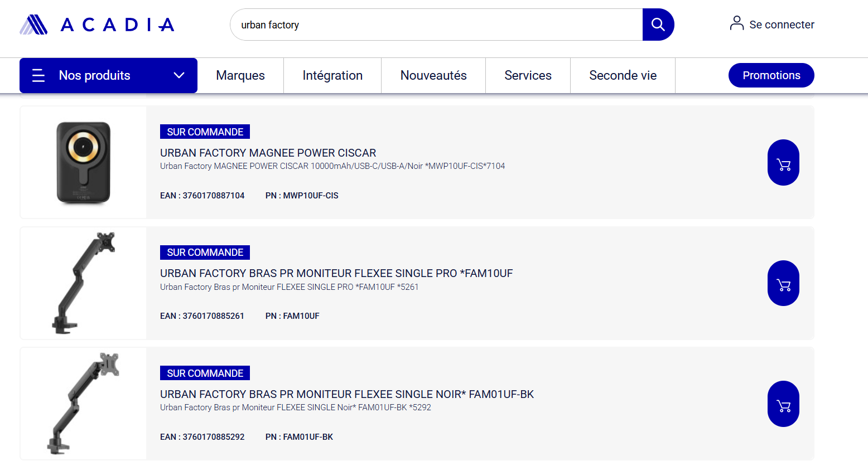The width and height of the screenshot is (868, 466).
Task: Click the Acadia logo
Action: coord(97,25)
